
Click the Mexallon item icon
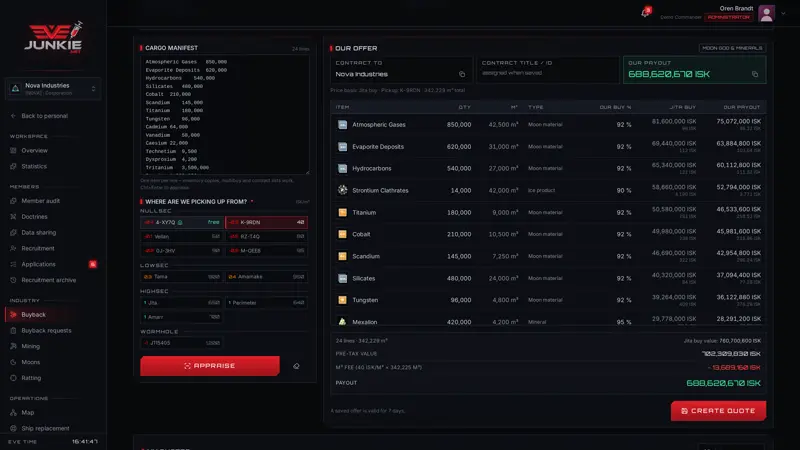tap(342, 322)
